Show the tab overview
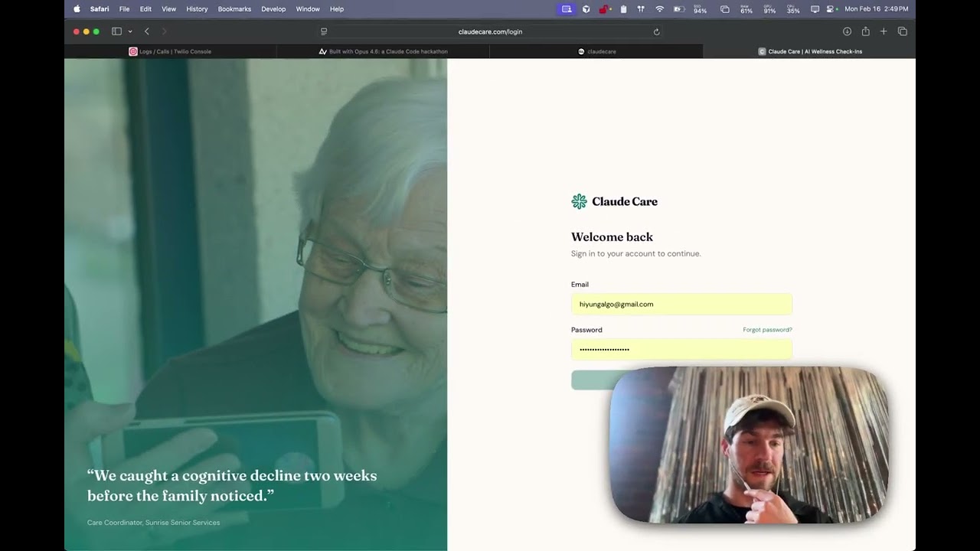980x551 pixels. pyautogui.click(x=902, y=31)
